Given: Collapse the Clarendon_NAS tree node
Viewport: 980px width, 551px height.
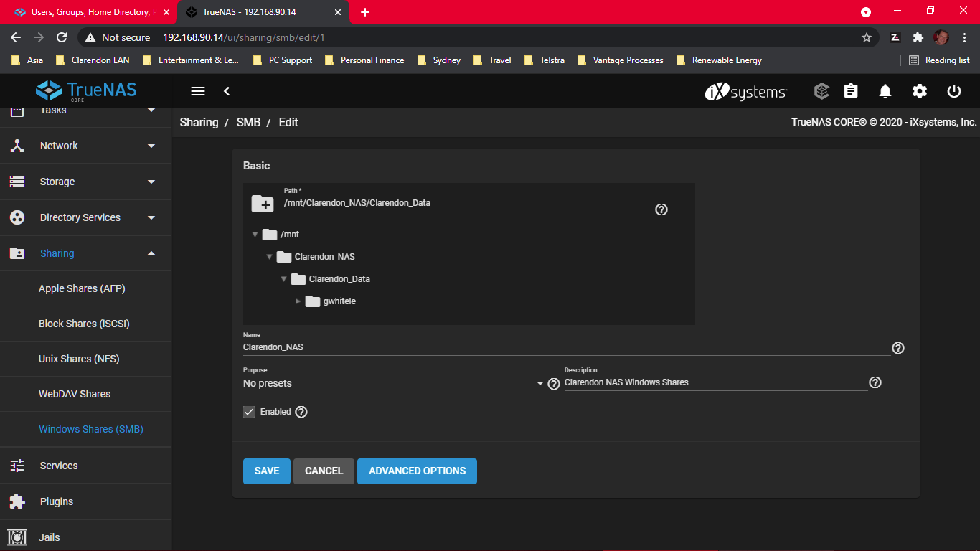Looking at the screenshot, I should [x=269, y=257].
